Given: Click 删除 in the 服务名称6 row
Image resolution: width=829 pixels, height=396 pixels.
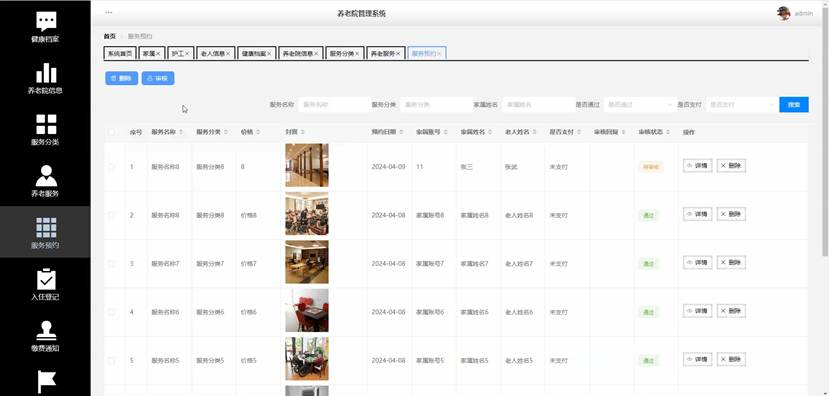Looking at the screenshot, I should [731, 311].
